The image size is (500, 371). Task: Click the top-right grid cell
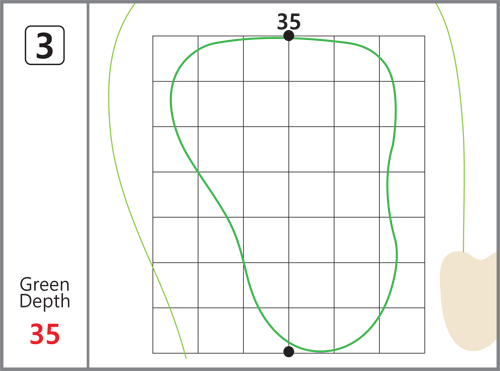coord(402,58)
